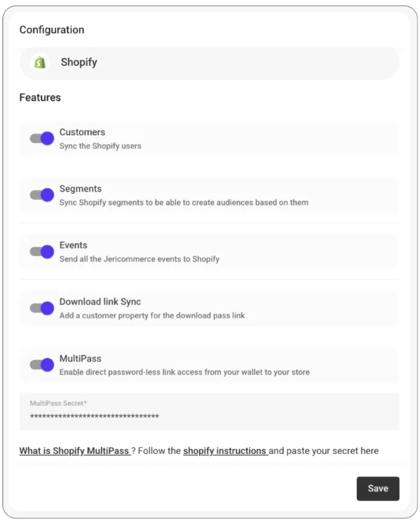420x524 pixels.
Task: Click the Shopify bag logo icon
Action: click(x=40, y=62)
